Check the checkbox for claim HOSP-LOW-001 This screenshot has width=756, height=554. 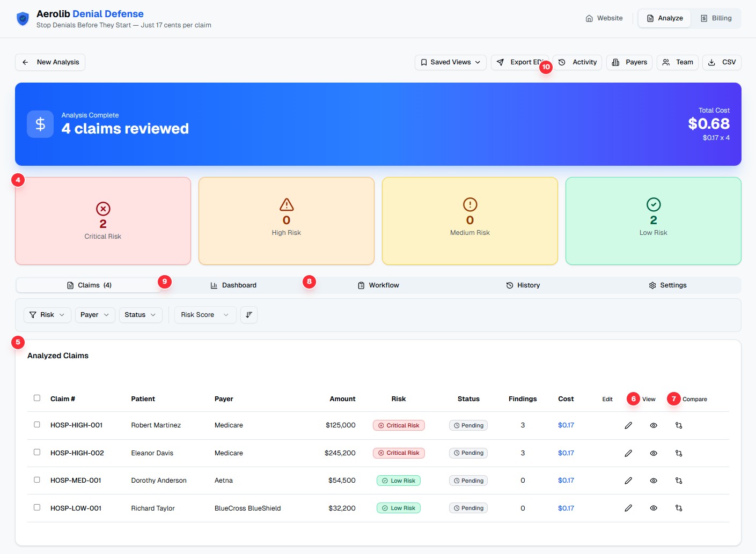(x=36, y=507)
